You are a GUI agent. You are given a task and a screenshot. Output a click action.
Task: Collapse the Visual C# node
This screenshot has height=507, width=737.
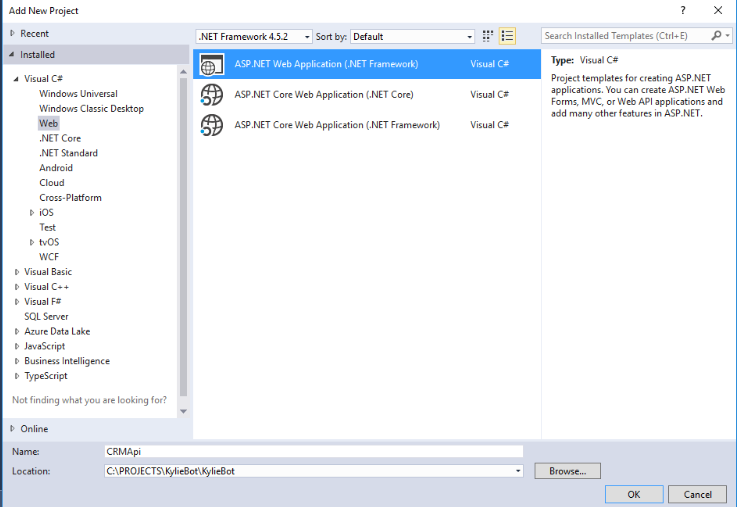pyautogui.click(x=16, y=79)
